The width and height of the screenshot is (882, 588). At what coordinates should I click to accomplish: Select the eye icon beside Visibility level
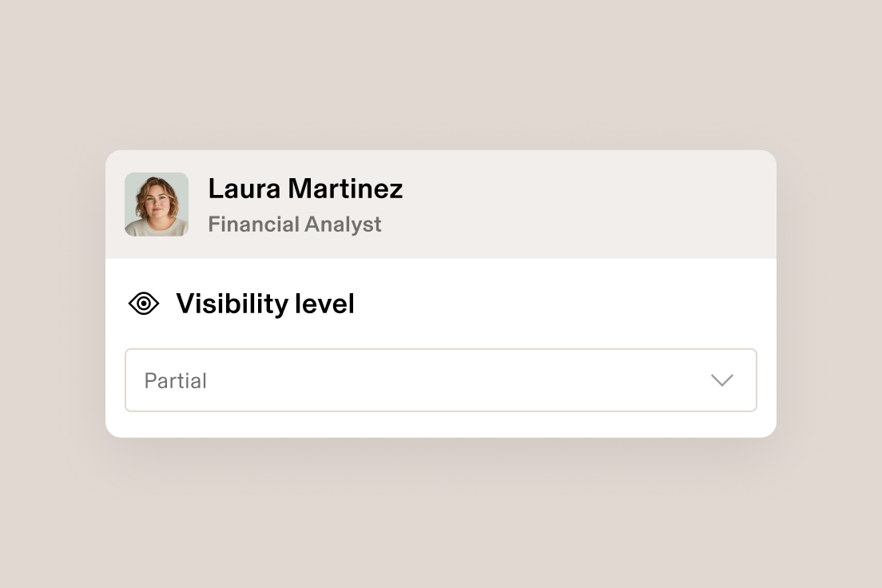[x=144, y=304]
